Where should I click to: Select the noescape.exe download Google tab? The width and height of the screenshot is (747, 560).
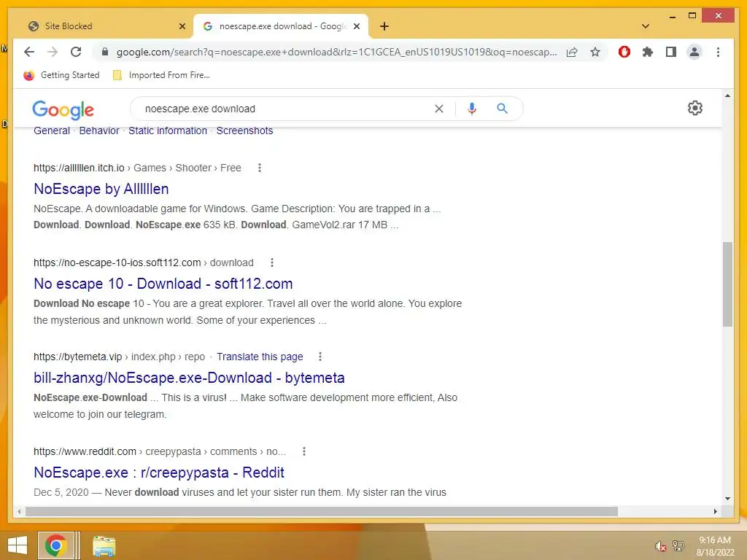pos(281,26)
